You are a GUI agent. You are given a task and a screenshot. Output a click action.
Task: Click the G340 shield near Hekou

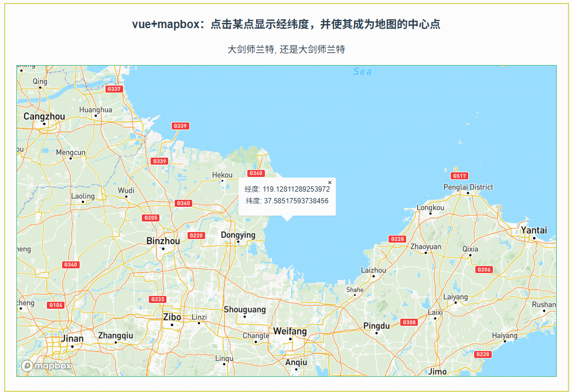[256, 173]
